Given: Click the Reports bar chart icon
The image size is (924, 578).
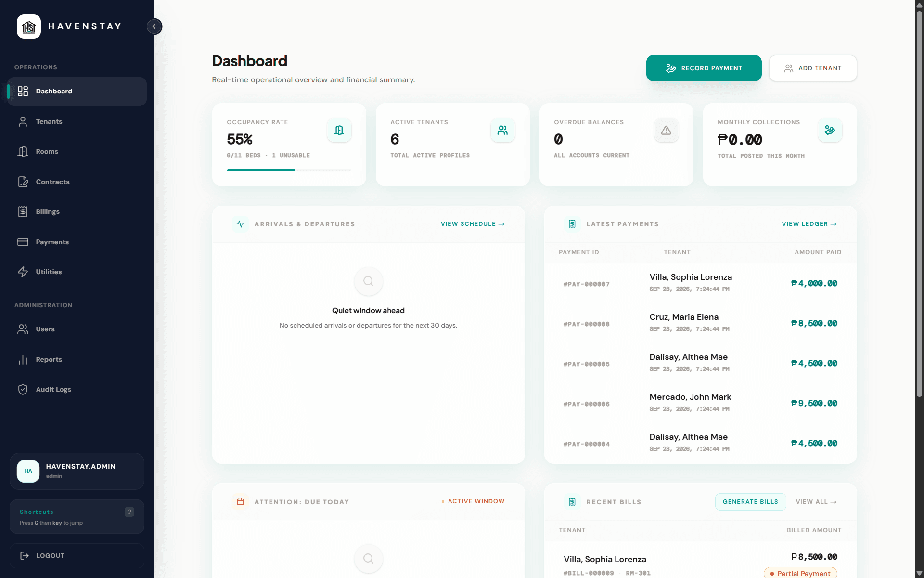Looking at the screenshot, I should pos(23,359).
